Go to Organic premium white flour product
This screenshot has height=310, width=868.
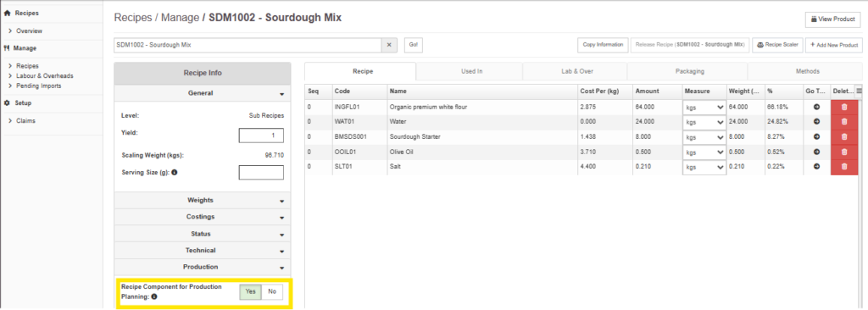point(816,107)
